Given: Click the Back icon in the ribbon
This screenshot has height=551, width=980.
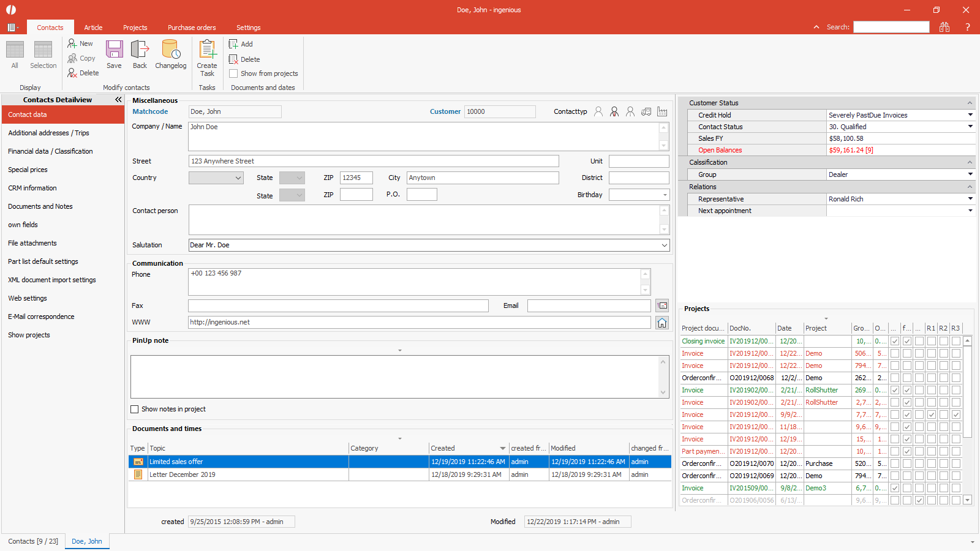Looking at the screenshot, I should (140, 54).
